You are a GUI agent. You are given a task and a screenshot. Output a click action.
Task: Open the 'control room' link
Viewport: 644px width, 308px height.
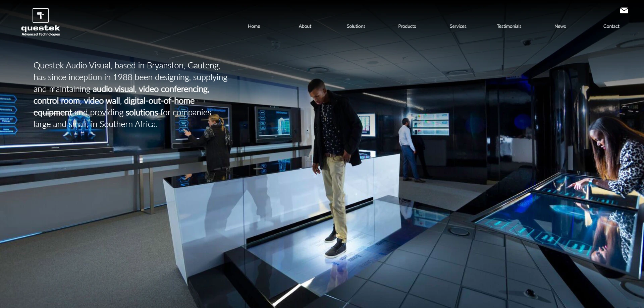tap(57, 101)
